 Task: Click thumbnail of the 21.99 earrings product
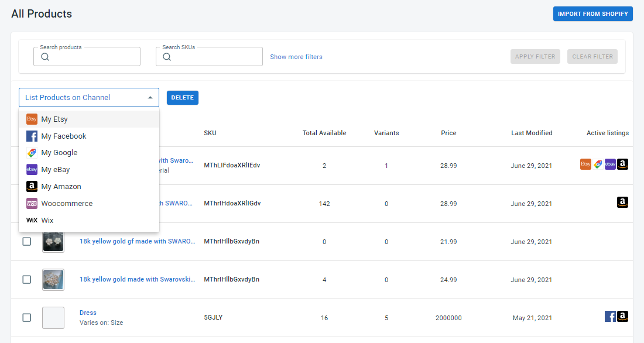53,242
